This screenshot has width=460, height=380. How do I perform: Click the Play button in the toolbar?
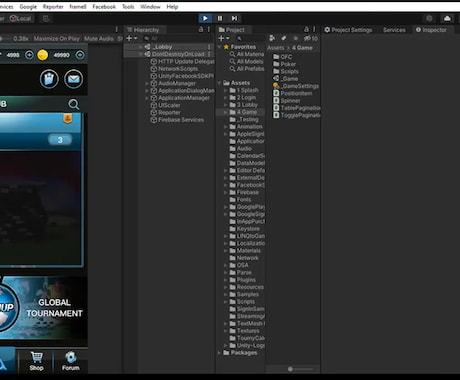click(x=205, y=18)
